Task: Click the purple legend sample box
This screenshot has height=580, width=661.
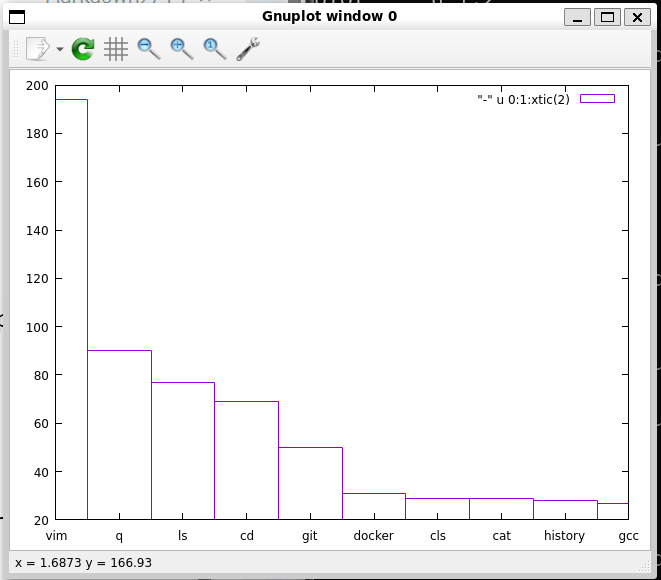Action: (x=597, y=99)
